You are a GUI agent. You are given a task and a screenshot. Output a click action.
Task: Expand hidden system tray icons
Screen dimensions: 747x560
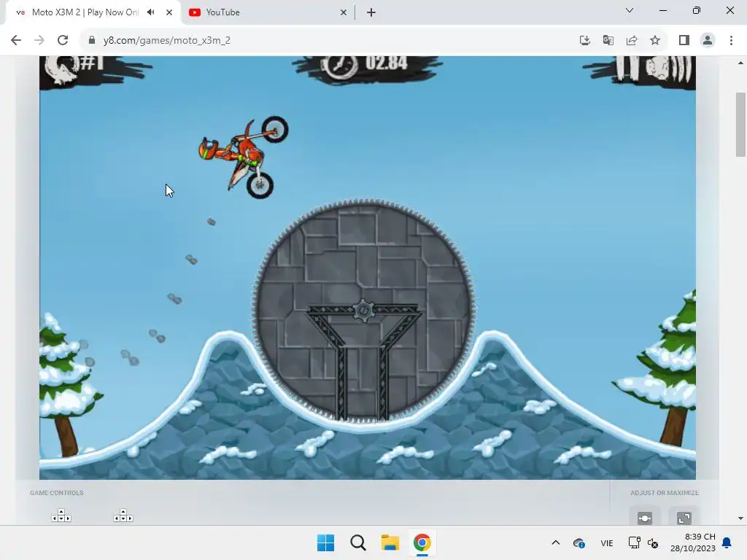pos(555,542)
